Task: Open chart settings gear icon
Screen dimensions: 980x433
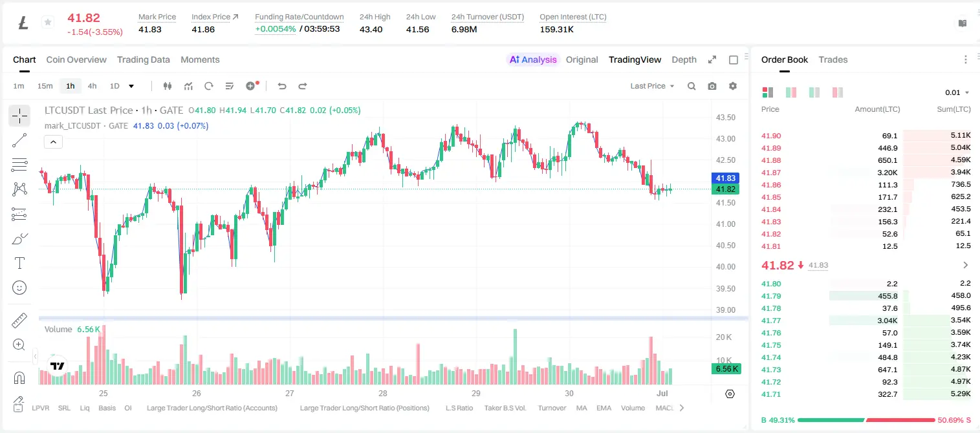Action: click(733, 86)
